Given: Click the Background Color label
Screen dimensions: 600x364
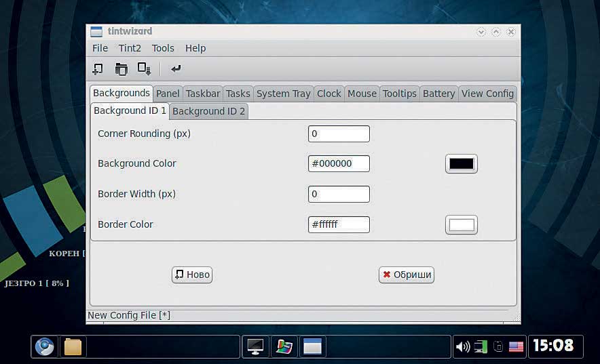Looking at the screenshot, I should (137, 163).
